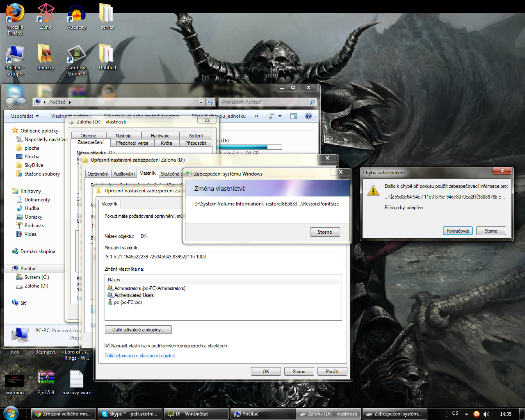
Task: Click the Explorer help question mark icon
Action: click(308, 116)
